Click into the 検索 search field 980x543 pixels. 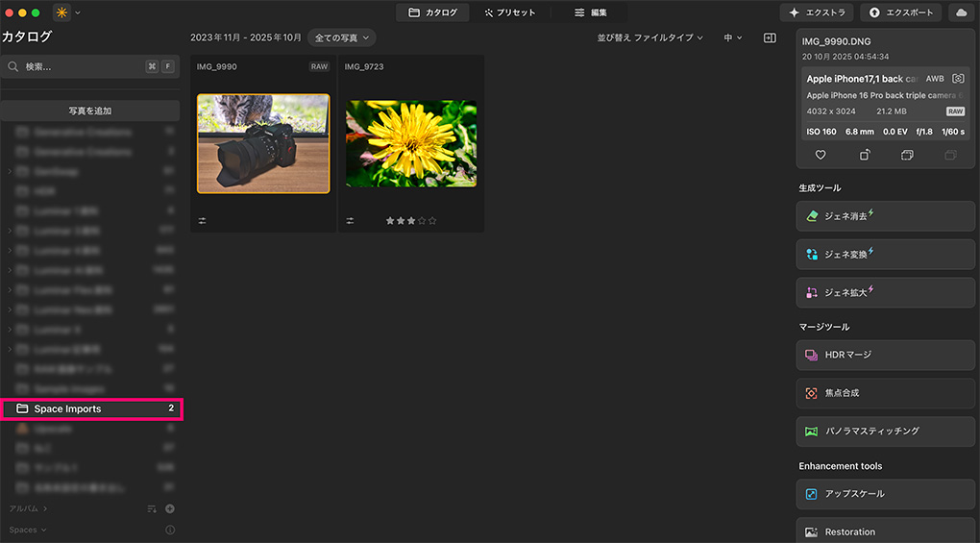pos(90,66)
